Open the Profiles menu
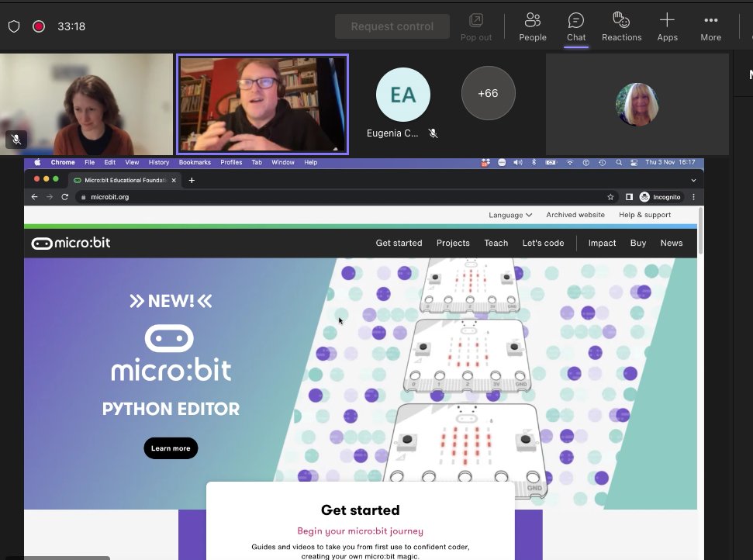 pos(231,162)
